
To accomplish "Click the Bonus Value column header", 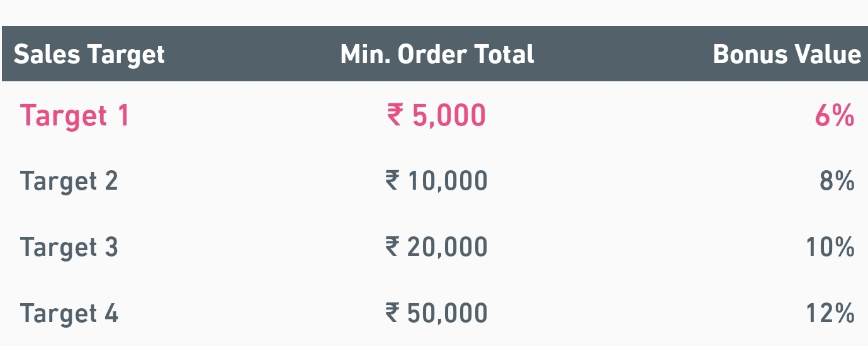I will click(x=786, y=55).
